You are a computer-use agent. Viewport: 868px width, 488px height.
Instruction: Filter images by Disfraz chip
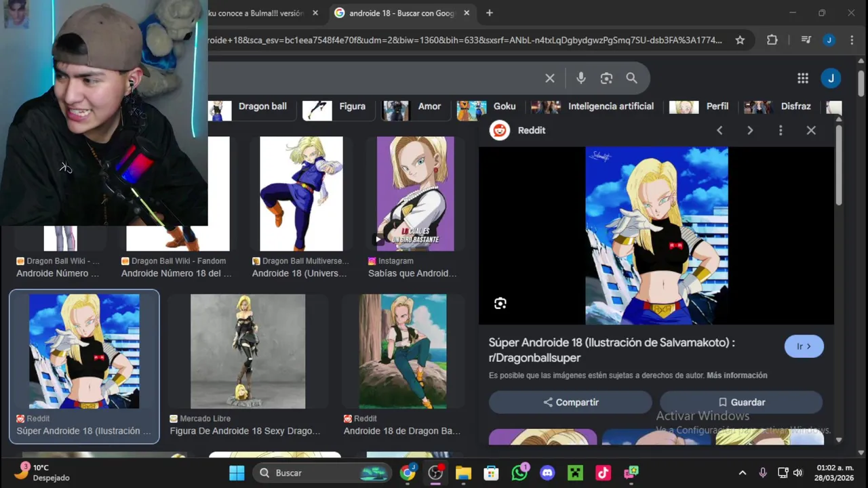click(778, 106)
